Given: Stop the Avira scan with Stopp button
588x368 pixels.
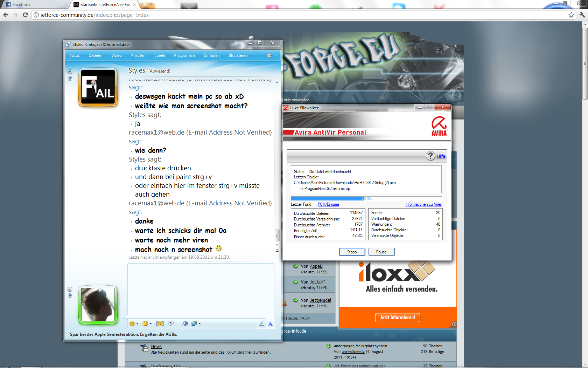Looking at the screenshot, I should click(x=352, y=252).
